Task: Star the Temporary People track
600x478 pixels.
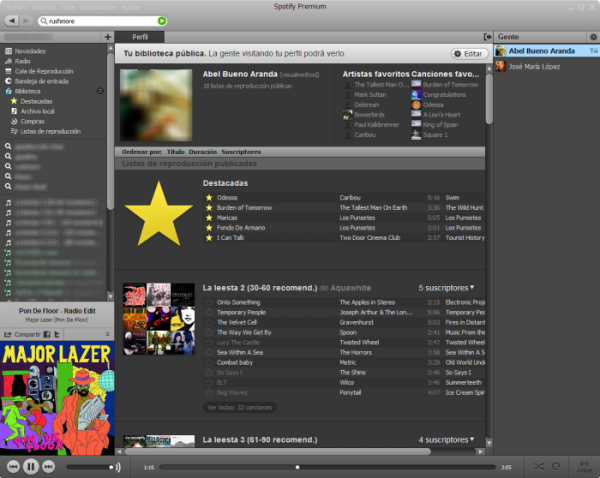Action: (209, 312)
